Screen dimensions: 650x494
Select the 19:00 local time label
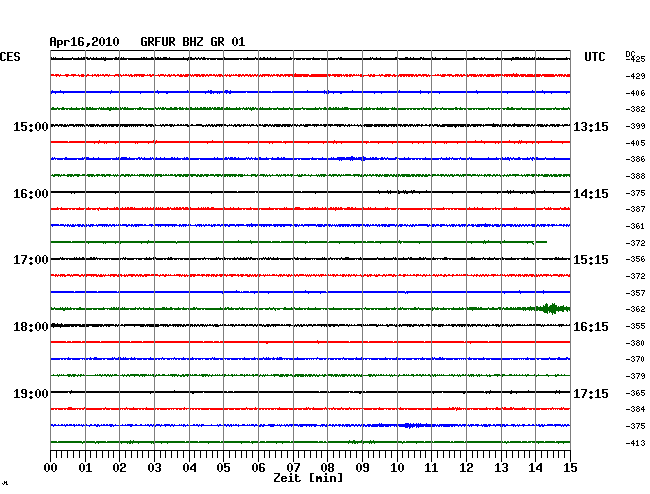[x=31, y=393]
